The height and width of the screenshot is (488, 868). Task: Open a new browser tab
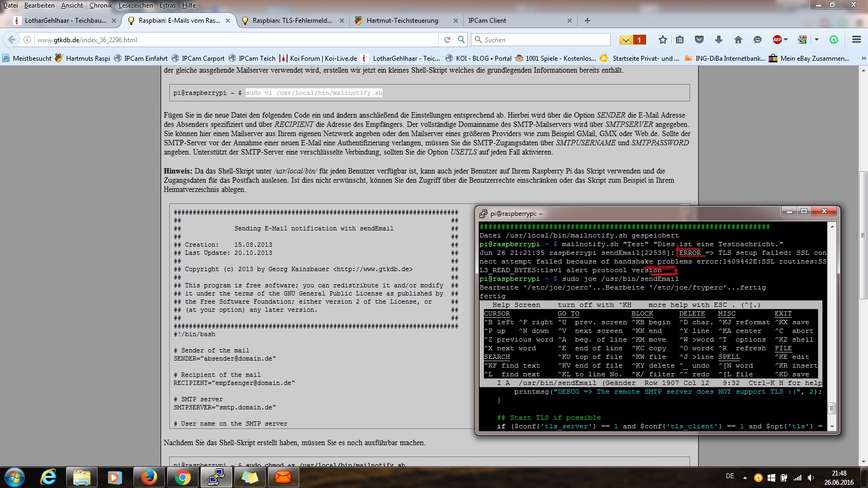click(587, 21)
